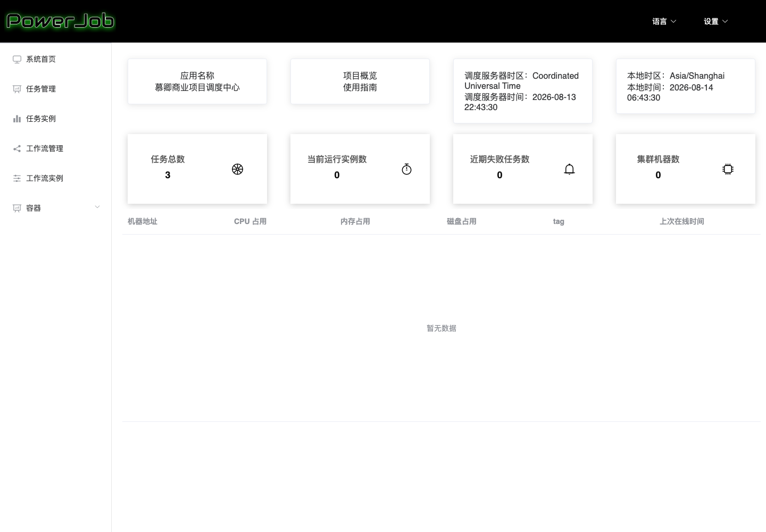Click the 近期失败任务数 value 0

pos(499,175)
